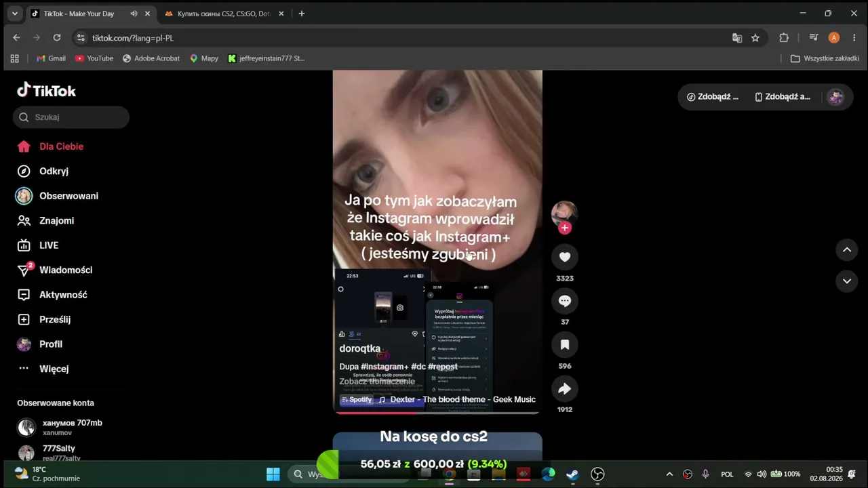Go to the next video
Screen dimensions: 868x488
point(846,281)
